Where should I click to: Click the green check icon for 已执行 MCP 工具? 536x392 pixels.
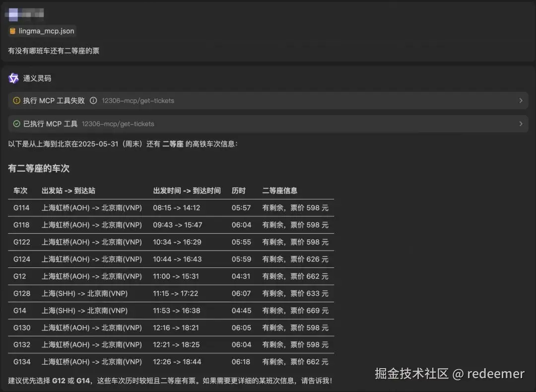16,124
